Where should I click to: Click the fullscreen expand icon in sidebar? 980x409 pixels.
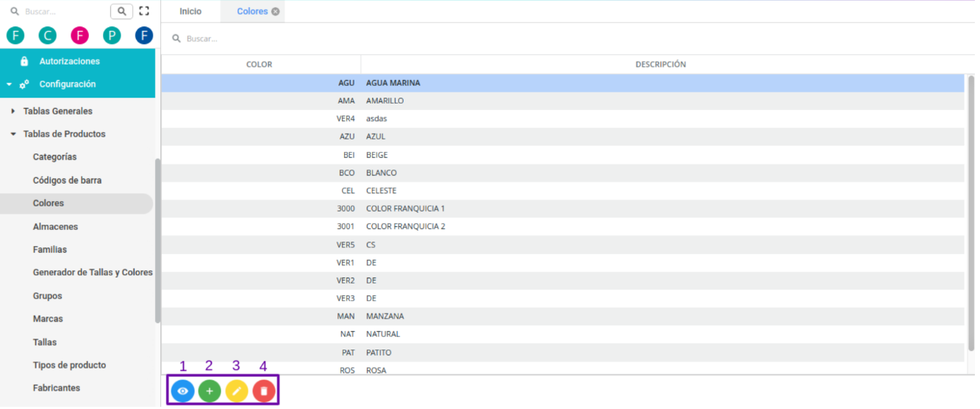pyautogui.click(x=144, y=11)
